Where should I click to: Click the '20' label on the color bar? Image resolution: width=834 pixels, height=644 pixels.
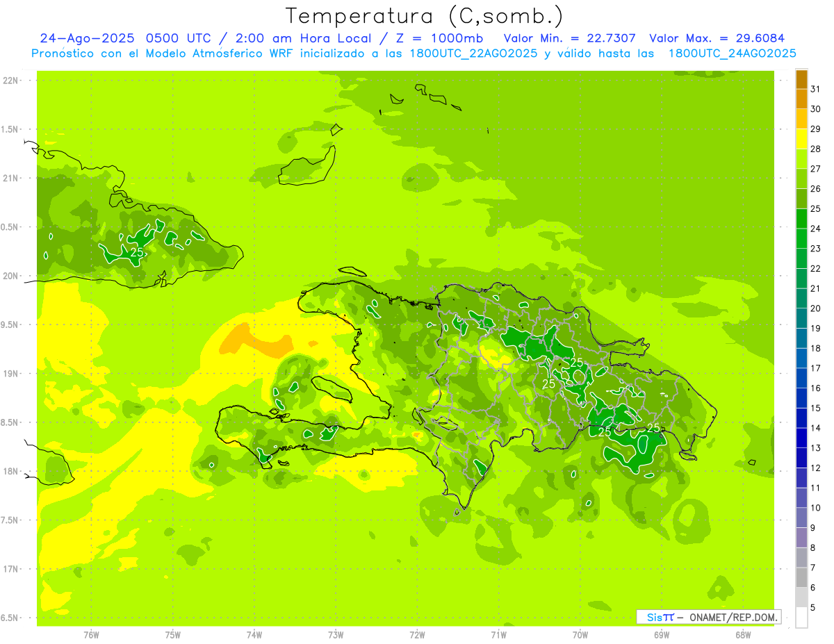click(816, 308)
